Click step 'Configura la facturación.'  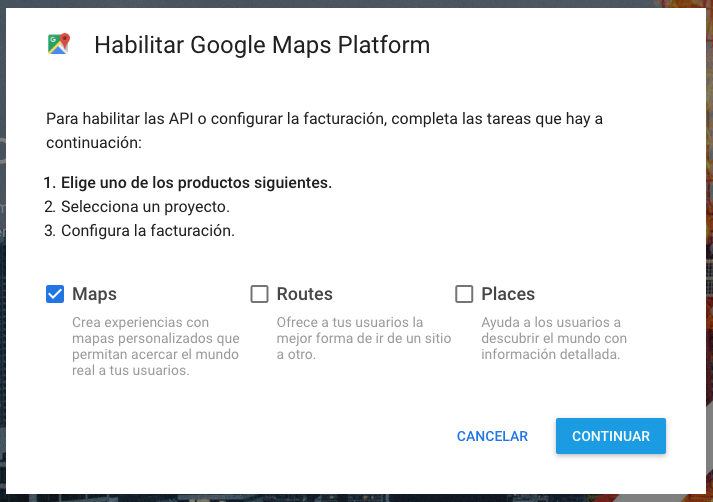click(x=148, y=231)
